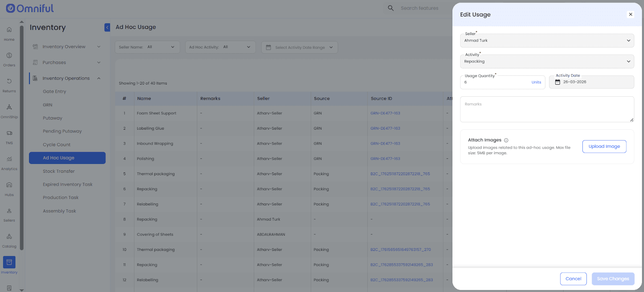The width and height of the screenshot is (644, 292).
Task: Open Analytics from the sidebar
Action: (9, 159)
